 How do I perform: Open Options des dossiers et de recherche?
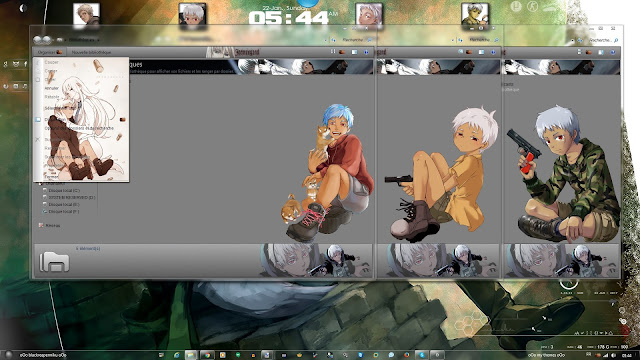click(79, 128)
